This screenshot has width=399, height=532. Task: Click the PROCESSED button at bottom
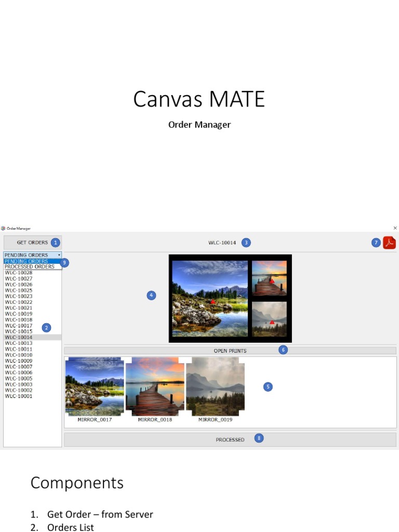(230, 440)
